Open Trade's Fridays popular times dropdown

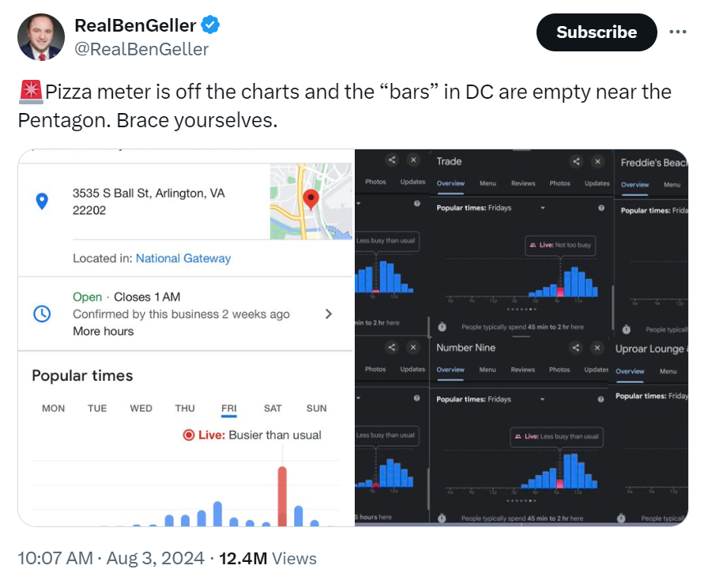(x=543, y=208)
